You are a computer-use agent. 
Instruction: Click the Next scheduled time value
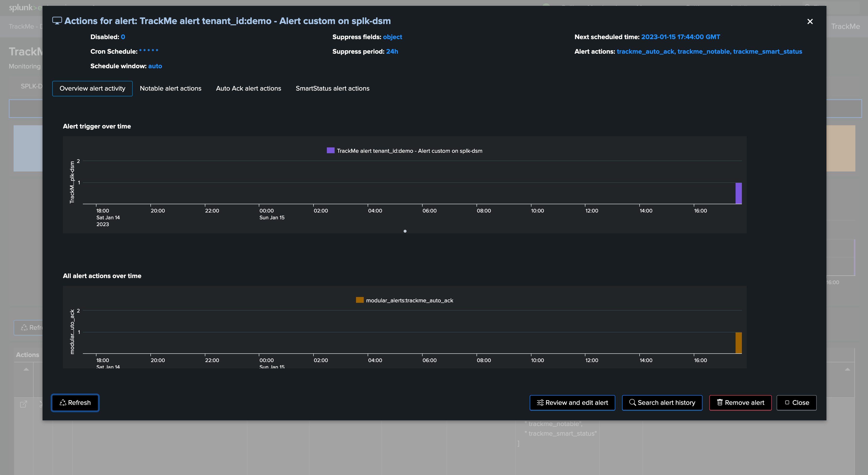coord(680,37)
